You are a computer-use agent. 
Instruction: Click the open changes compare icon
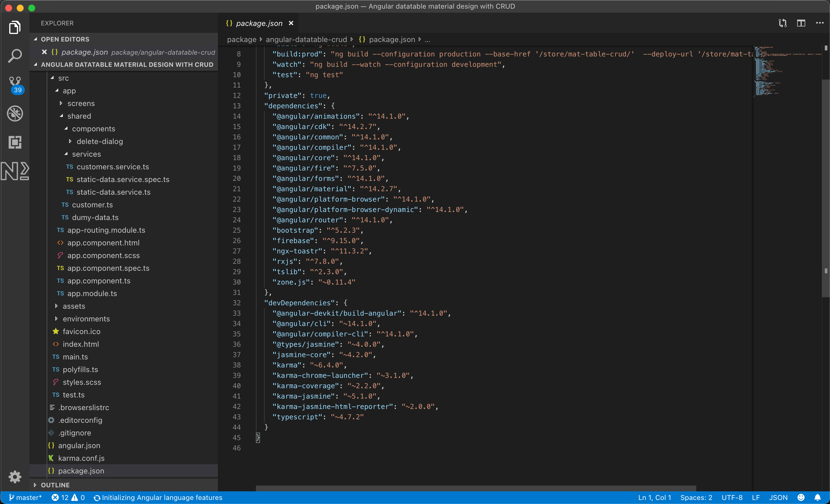click(x=783, y=23)
